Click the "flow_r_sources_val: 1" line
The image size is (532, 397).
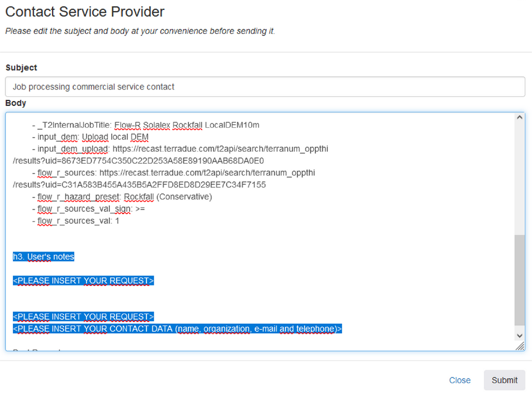[76, 221]
